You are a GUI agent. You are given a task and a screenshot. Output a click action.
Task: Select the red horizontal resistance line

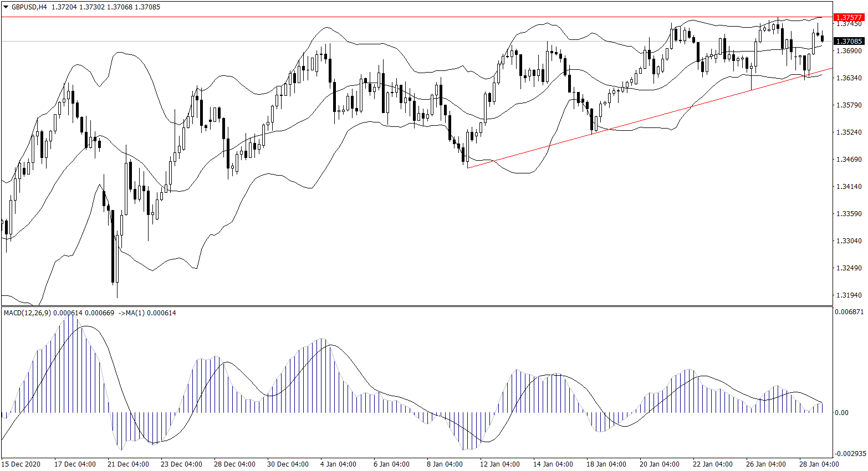coord(388,17)
